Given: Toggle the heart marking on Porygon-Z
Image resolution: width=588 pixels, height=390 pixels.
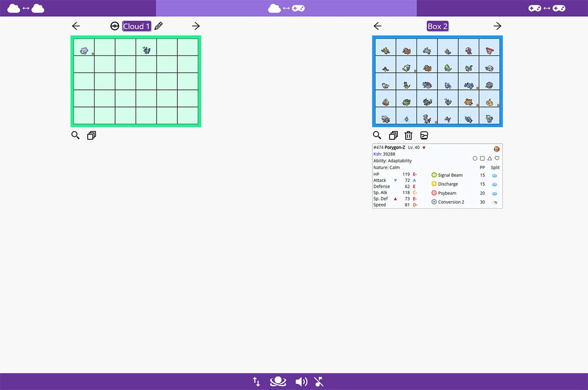Looking at the screenshot, I should 497,158.
